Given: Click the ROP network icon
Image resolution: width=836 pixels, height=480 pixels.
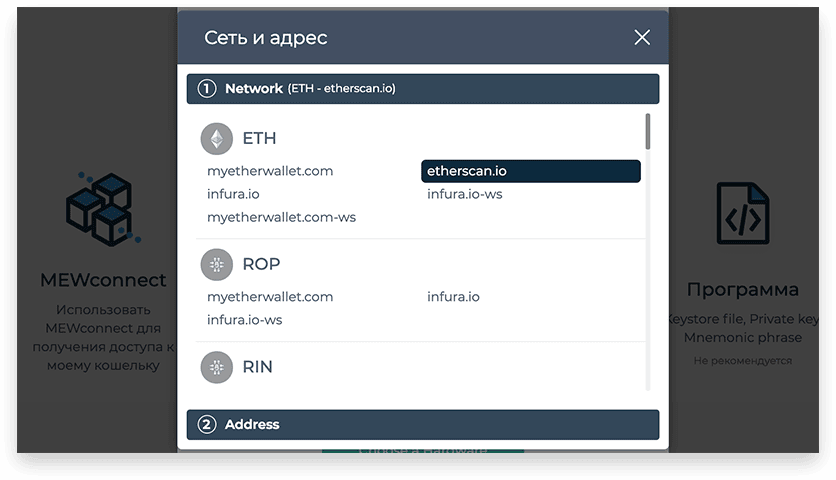Looking at the screenshot, I should 216,265.
